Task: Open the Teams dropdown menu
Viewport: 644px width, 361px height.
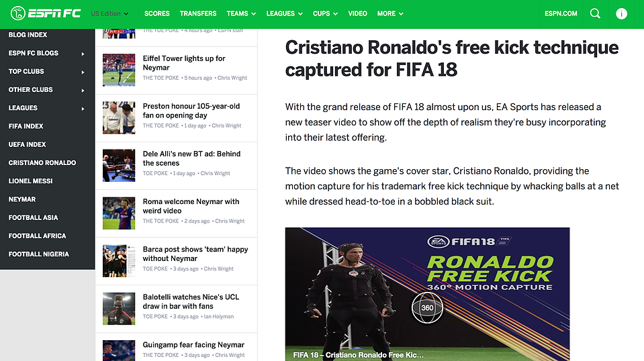Action: coord(241,13)
